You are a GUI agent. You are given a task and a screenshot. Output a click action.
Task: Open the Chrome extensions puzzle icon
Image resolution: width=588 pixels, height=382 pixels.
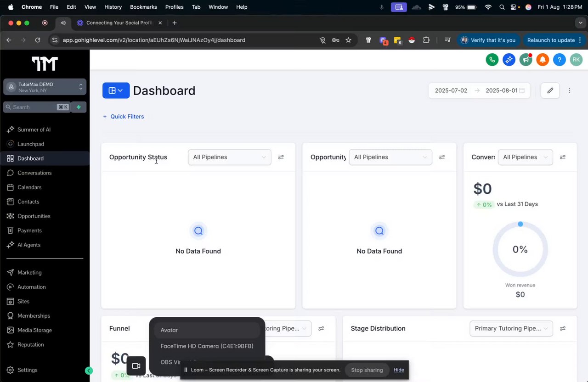pos(426,40)
